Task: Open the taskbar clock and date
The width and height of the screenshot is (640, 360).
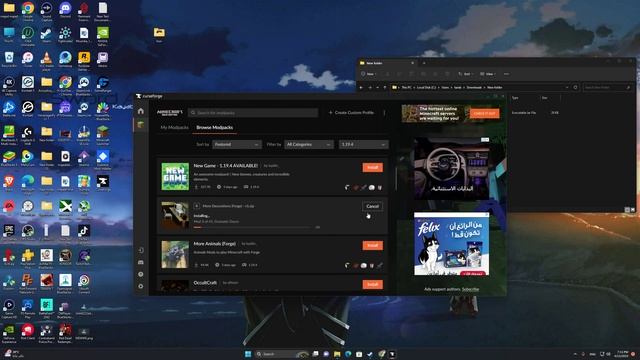Action: 622,354
